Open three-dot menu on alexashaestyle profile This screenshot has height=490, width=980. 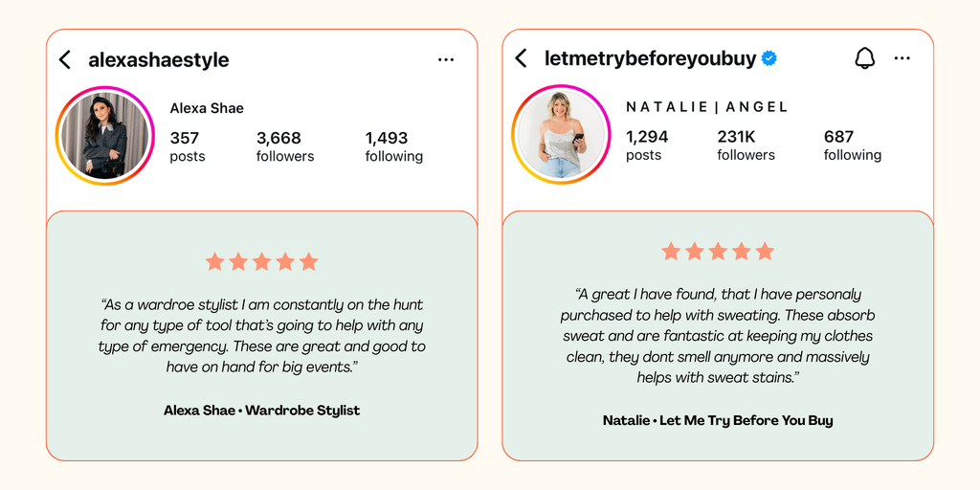point(446,59)
